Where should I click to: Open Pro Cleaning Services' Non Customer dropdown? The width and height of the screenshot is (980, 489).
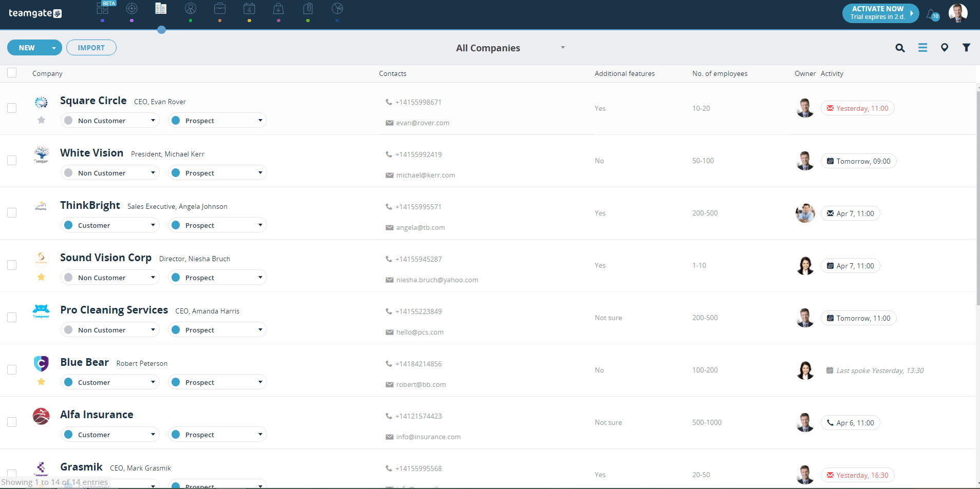click(110, 330)
